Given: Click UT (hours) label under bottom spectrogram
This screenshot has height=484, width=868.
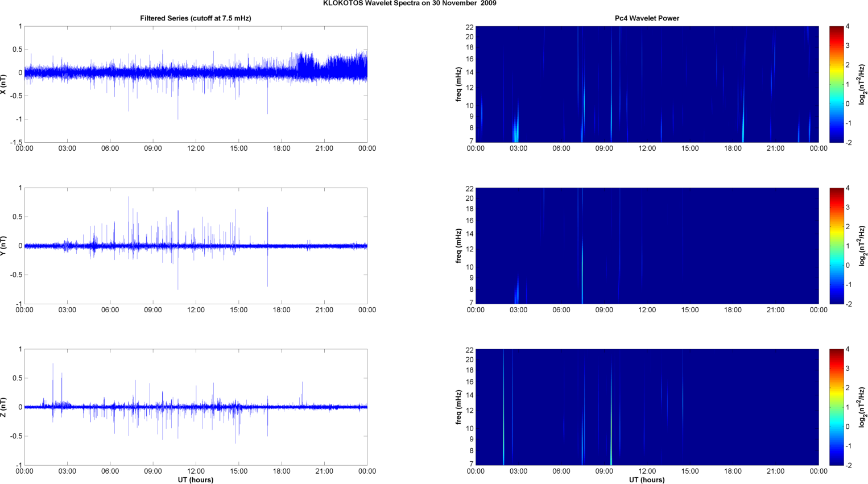Looking at the screenshot, I should coord(647,479).
